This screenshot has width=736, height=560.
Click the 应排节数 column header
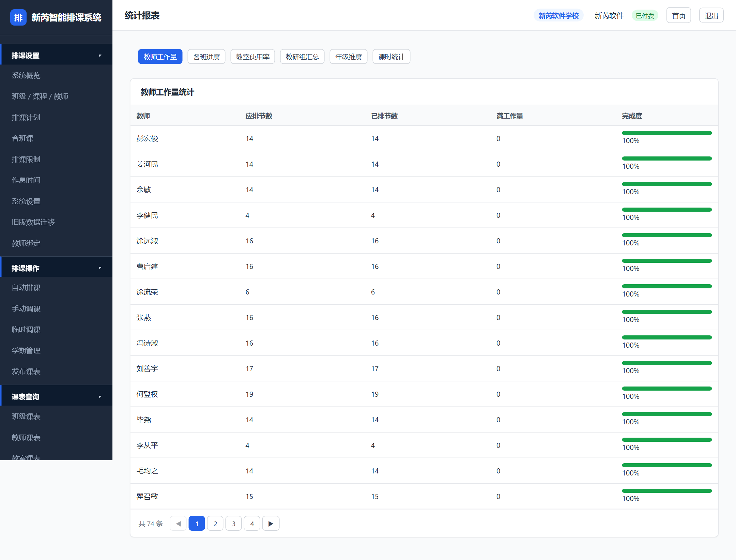[259, 116]
